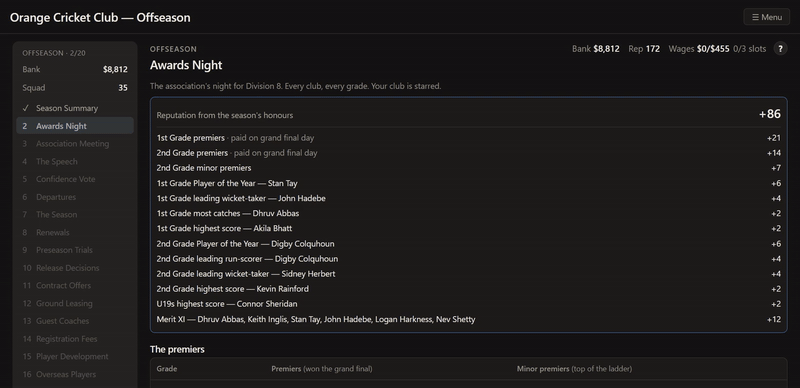Select Player Development step
This screenshot has width=800, height=388.
click(75, 356)
